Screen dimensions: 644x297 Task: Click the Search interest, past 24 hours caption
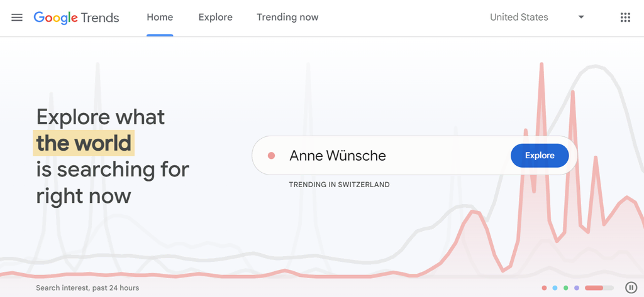coord(87,288)
